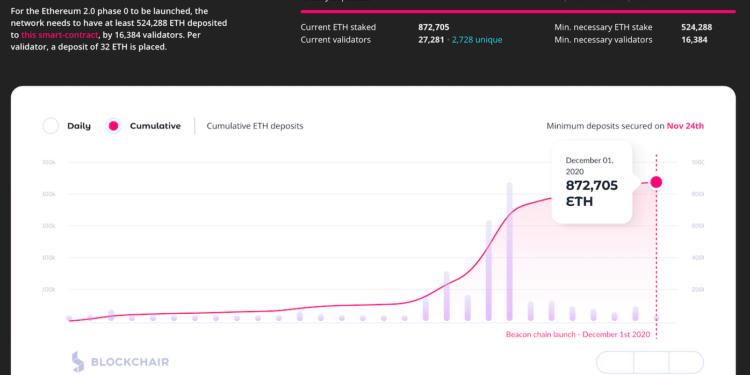Select the Cumulative radio option
The image size is (750, 375).
pos(113,126)
